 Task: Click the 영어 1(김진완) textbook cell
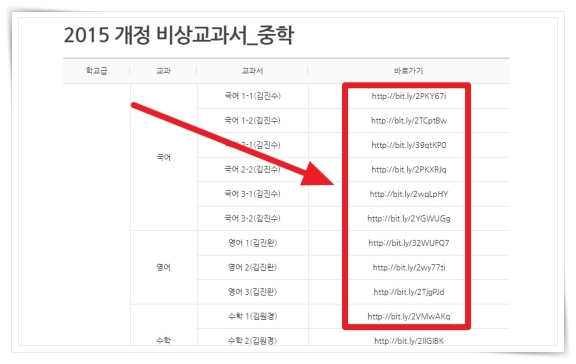252,243
